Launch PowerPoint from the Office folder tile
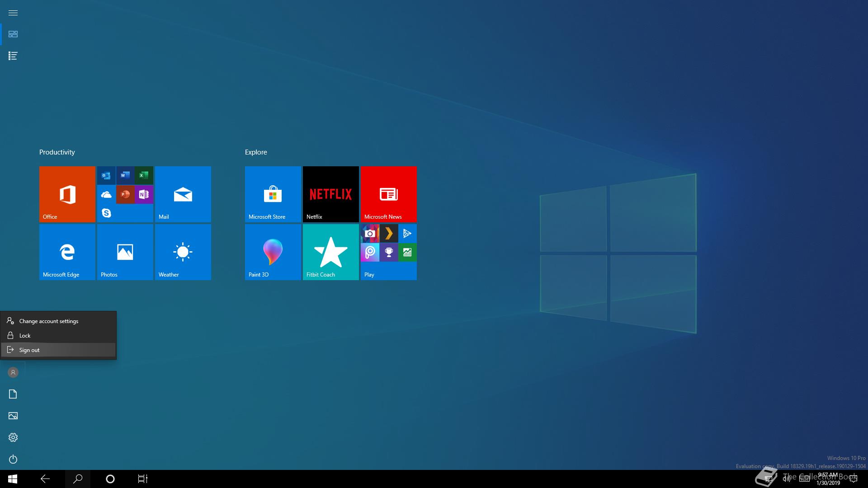The width and height of the screenshot is (868, 488). point(125,194)
